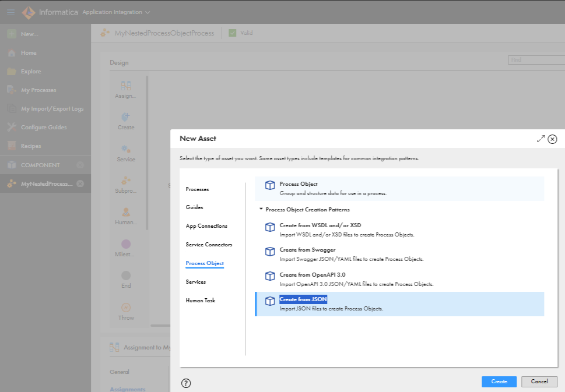
Task: Open the hamburger navigation menu
Action: [11, 12]
